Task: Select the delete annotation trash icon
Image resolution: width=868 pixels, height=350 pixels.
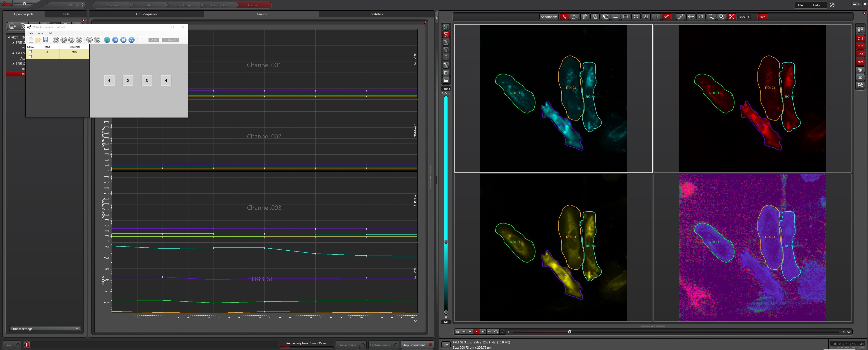Action: pyautogui.click(x=585, y=17)
